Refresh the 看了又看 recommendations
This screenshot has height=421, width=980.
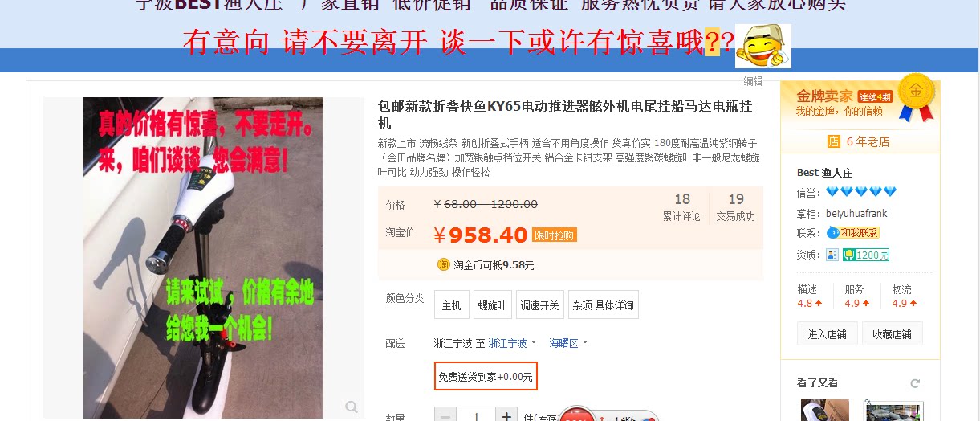point(914,383)
